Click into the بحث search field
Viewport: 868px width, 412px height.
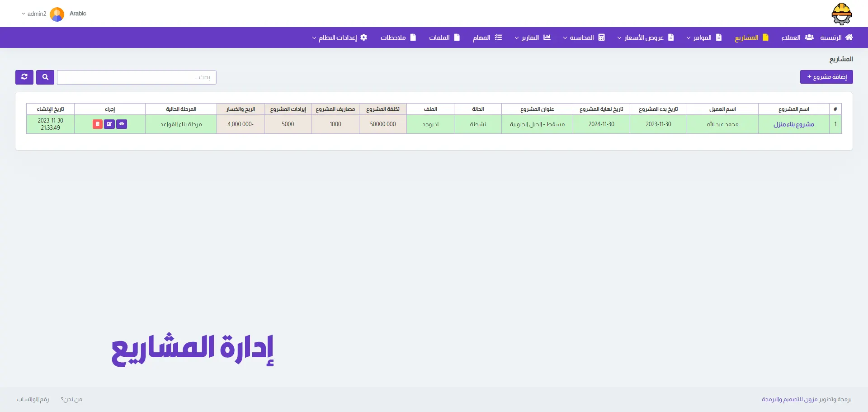pos(137,77)
